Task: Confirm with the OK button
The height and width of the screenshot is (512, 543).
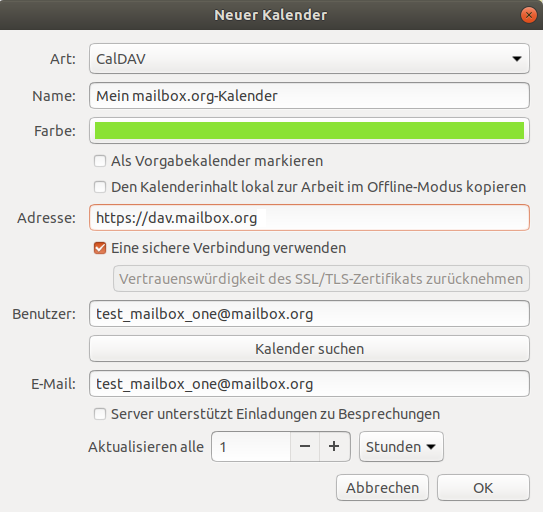Action: pyautogui.click(x=483, y=488)
